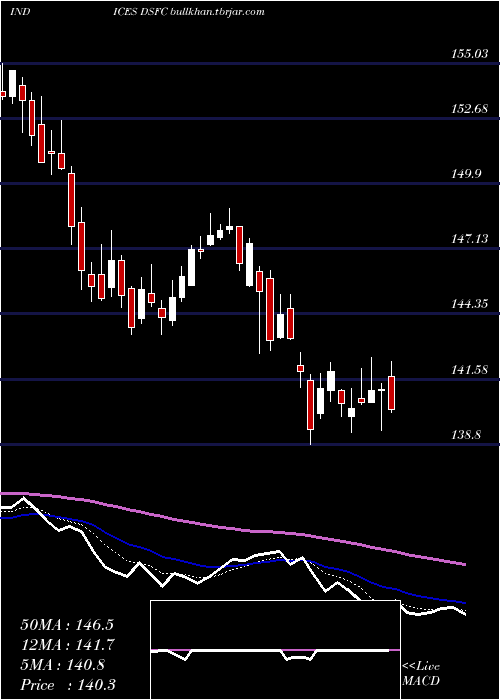The image size is (500, 700).
Task: Click inside the MACD inset panel
Action: coord(275,650)
